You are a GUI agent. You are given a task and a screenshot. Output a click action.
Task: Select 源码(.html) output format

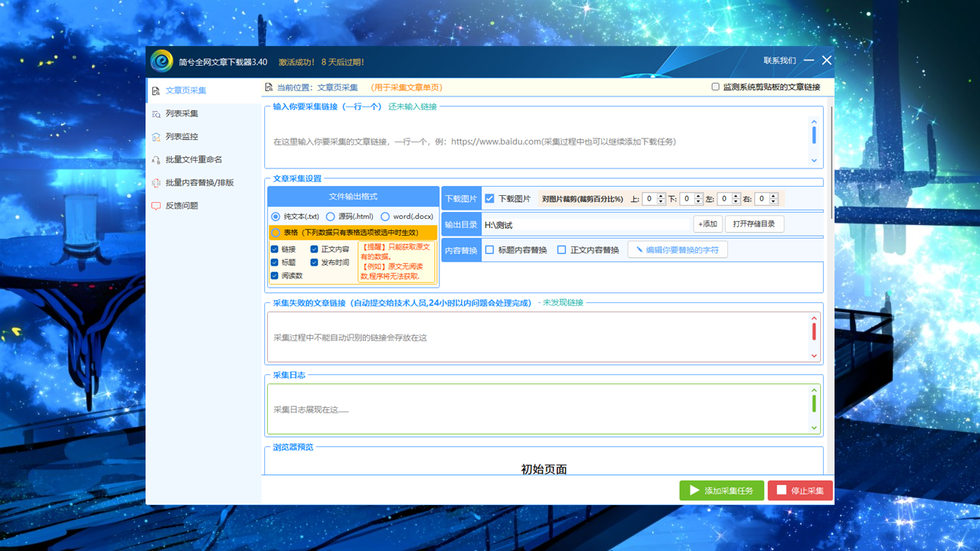[x=331, y=217]
